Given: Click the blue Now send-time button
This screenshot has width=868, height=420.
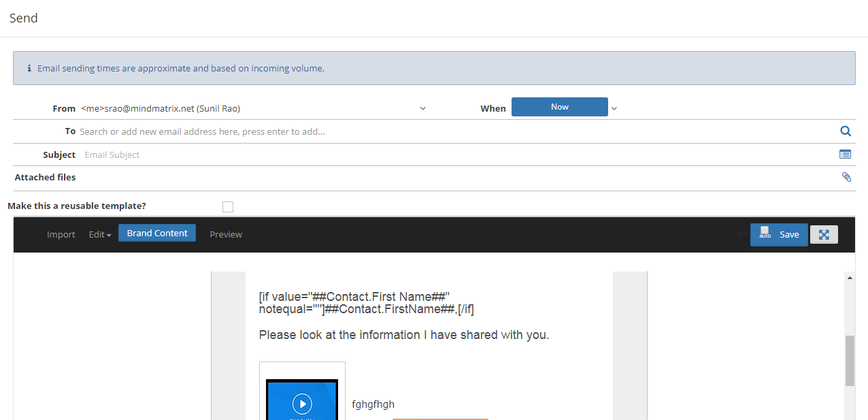Looking at the screenshot, I should (560, 107).
